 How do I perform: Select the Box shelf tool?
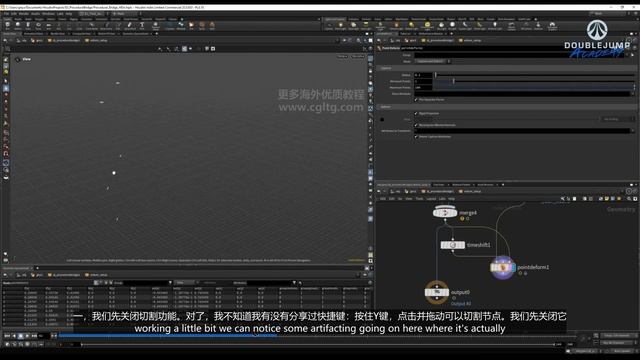click(7, 26)
